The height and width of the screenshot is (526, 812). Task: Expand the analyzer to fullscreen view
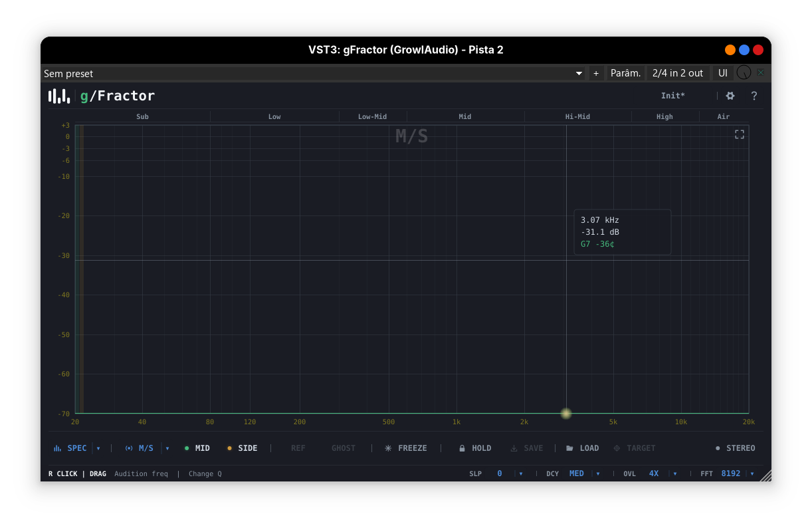click(x=740, y=134)
